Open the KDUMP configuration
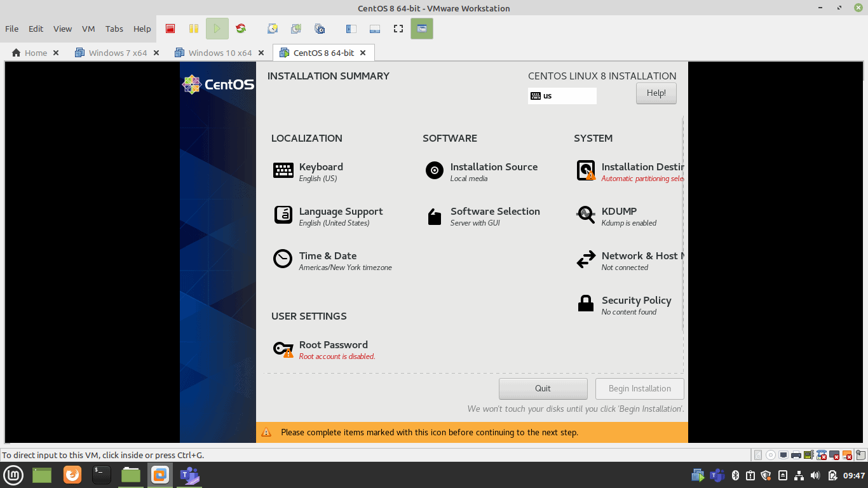The height and width of the screenshot is (488, 868). tap(616, 216)
